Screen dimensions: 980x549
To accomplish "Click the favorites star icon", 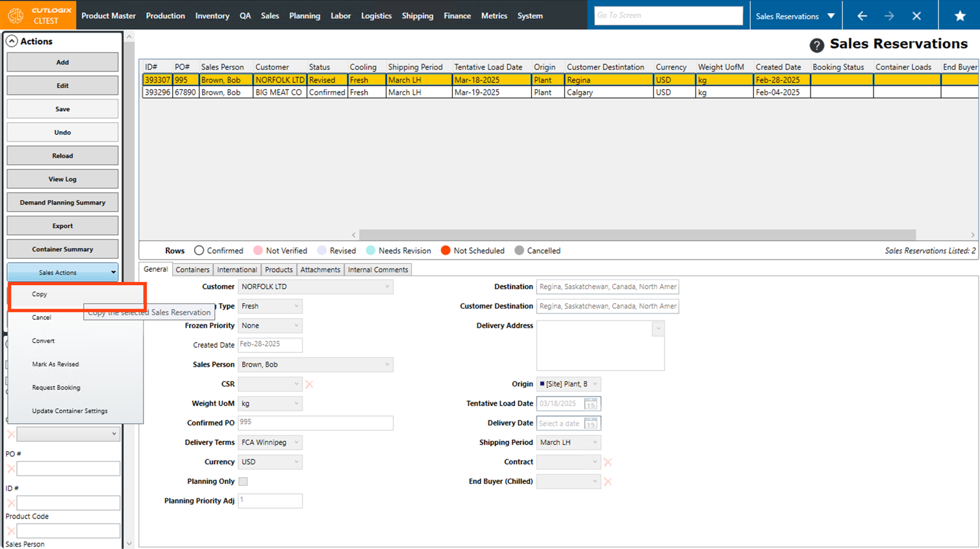I will pos(960,16).
